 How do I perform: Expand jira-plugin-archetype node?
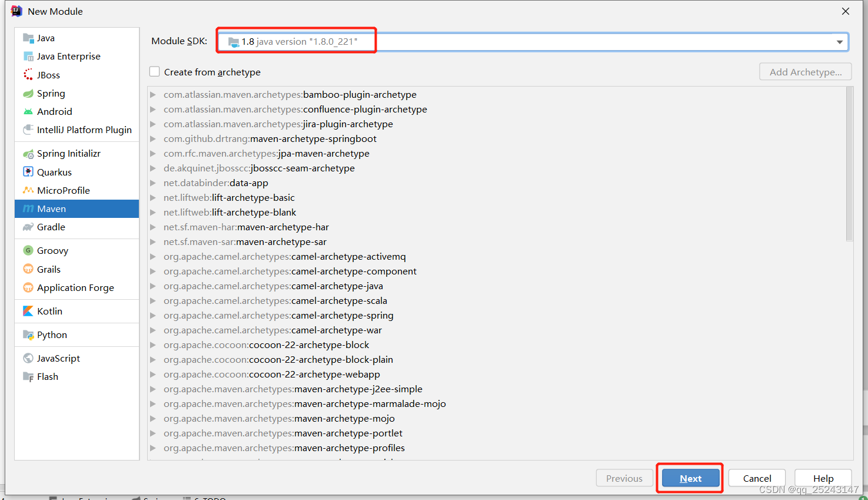(153, 124)
